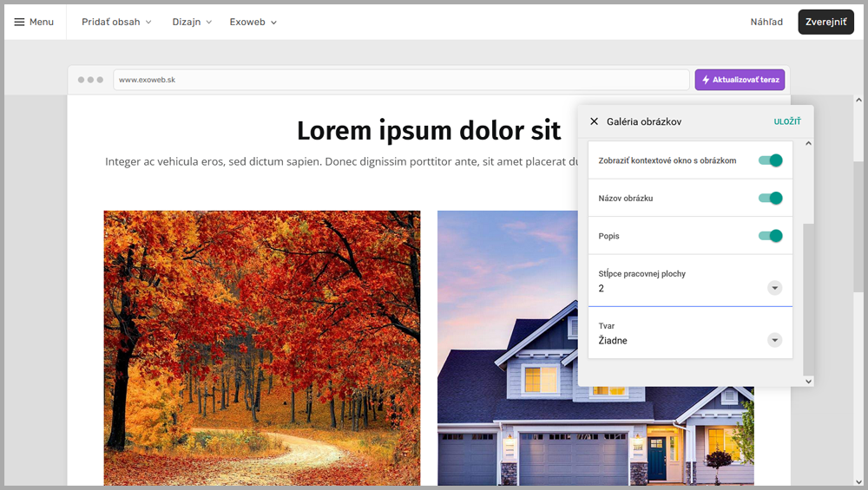Save settings with ULOŽIŤ
Screen dimensions: 868x490
click(786, 122)
